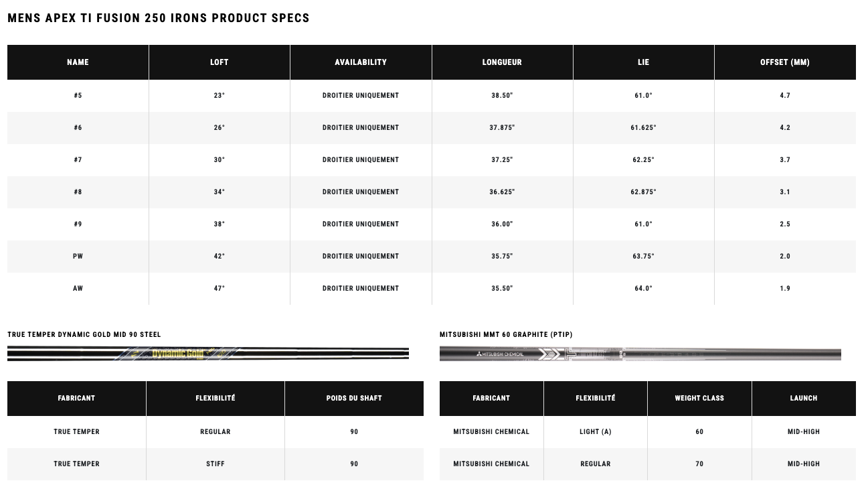Select the LAUNCH column header
The image size is (868, 491).
pos(804,399)
